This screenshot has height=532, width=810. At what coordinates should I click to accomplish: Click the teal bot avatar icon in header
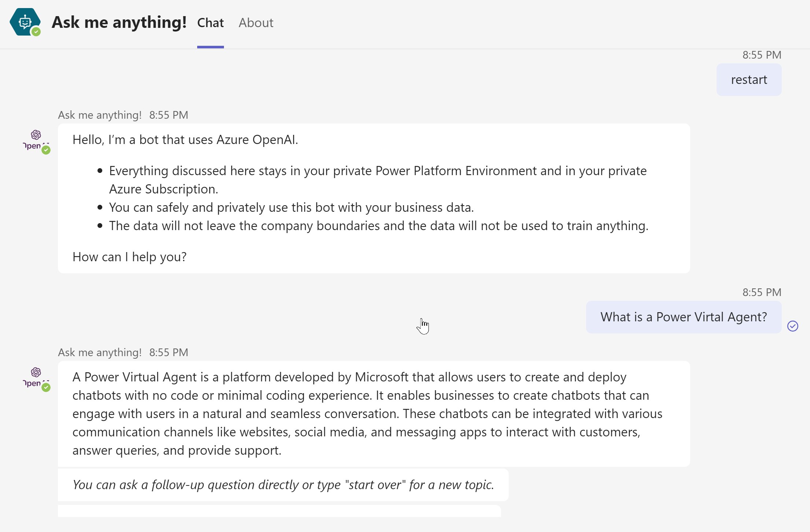(x=24, y=22)
